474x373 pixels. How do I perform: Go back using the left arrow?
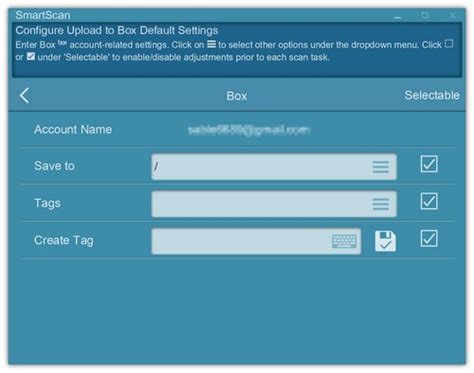coord(25,96)
